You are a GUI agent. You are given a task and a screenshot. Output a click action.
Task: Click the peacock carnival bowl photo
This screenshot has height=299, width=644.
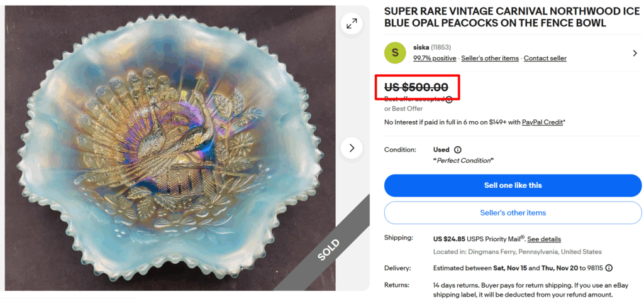[x=170, y=144]
